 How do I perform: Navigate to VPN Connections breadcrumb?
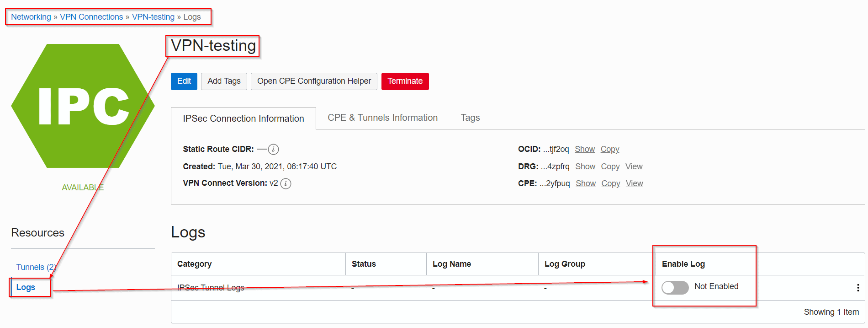coord(91,17)
